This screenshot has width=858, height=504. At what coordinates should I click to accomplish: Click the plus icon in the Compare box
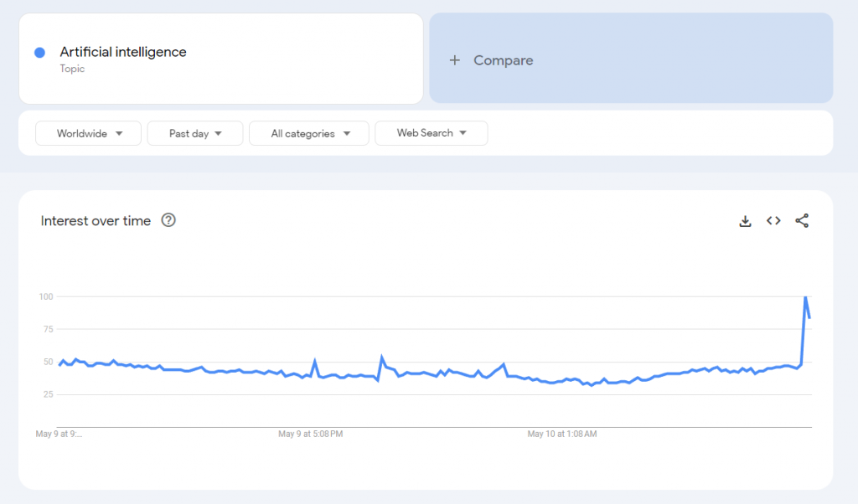[x=455, y=59]
